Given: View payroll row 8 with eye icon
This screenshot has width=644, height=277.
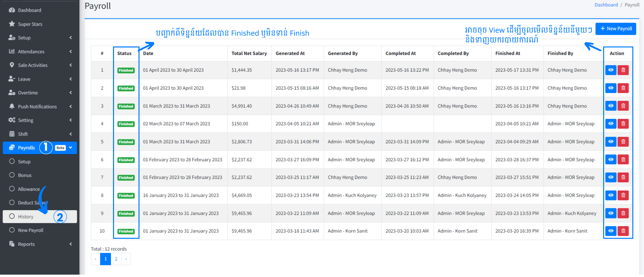Looking at the screenshot, I should tap(611, 195).
